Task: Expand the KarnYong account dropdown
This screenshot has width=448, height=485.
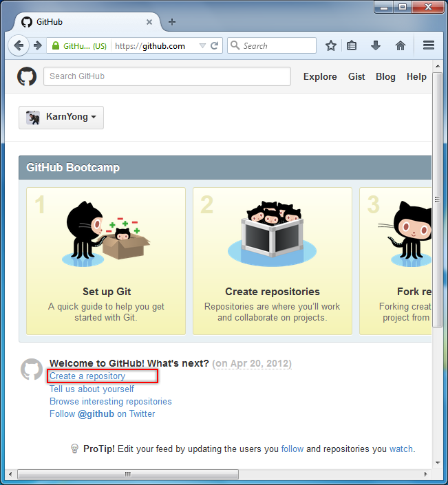Action: (61, 117)
